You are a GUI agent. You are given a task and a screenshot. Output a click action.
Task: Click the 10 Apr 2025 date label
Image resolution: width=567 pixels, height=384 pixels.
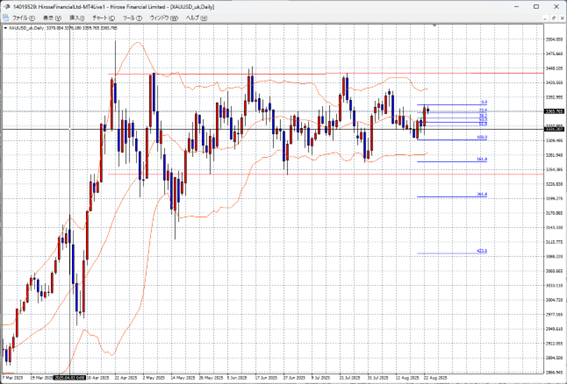point(99,377)
